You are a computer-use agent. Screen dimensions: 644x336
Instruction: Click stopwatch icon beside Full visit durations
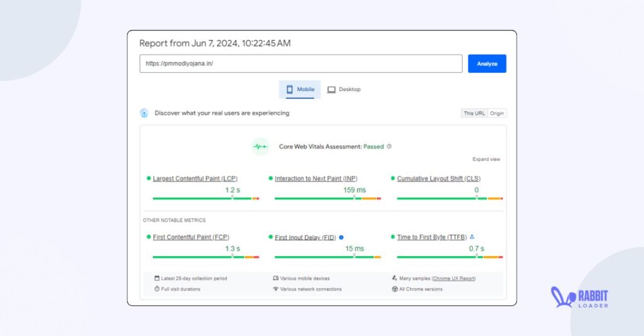[157, 289]
